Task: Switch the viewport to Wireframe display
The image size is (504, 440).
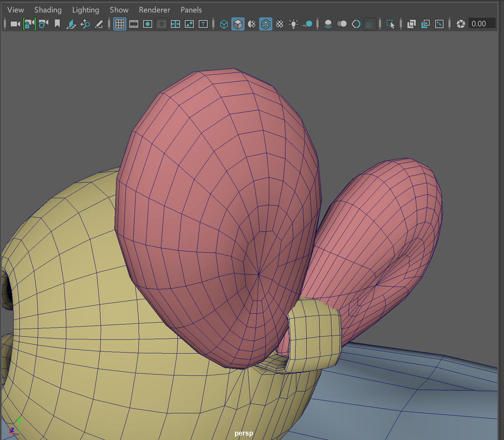Action: click(x=224, y=24)
